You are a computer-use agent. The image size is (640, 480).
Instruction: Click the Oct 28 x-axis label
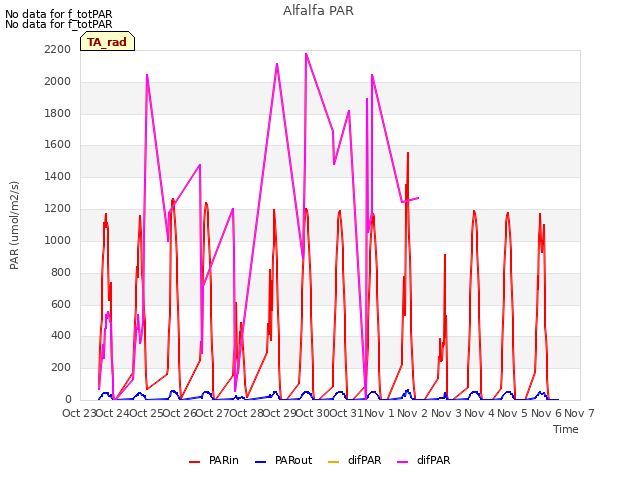246,413
